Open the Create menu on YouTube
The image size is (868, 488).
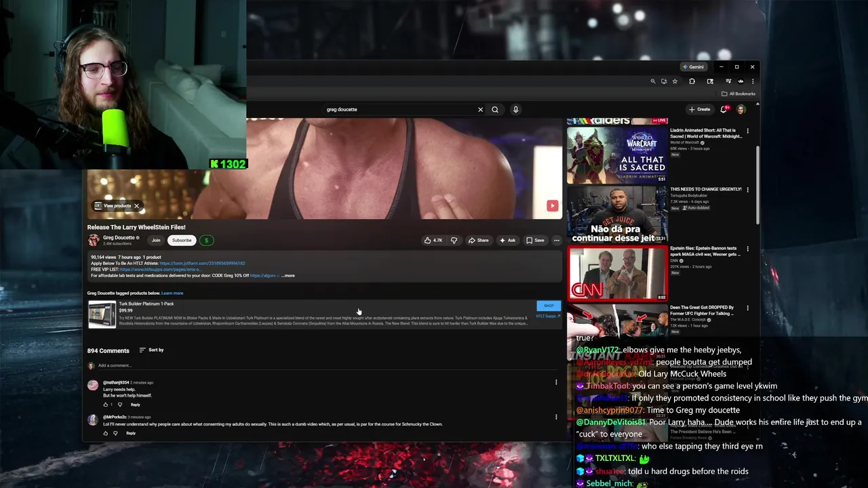[x=700, y=109]
